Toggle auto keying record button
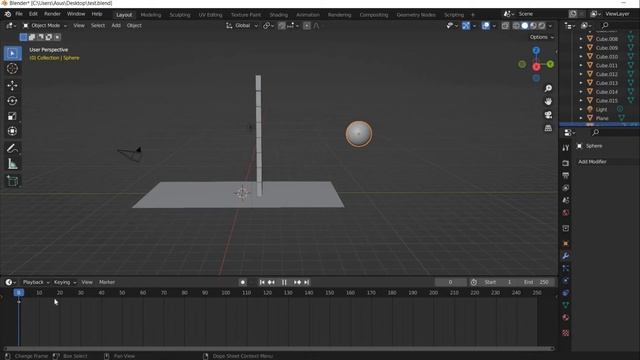This screenshot has width=640, height=360. click(x=242, y=282)
